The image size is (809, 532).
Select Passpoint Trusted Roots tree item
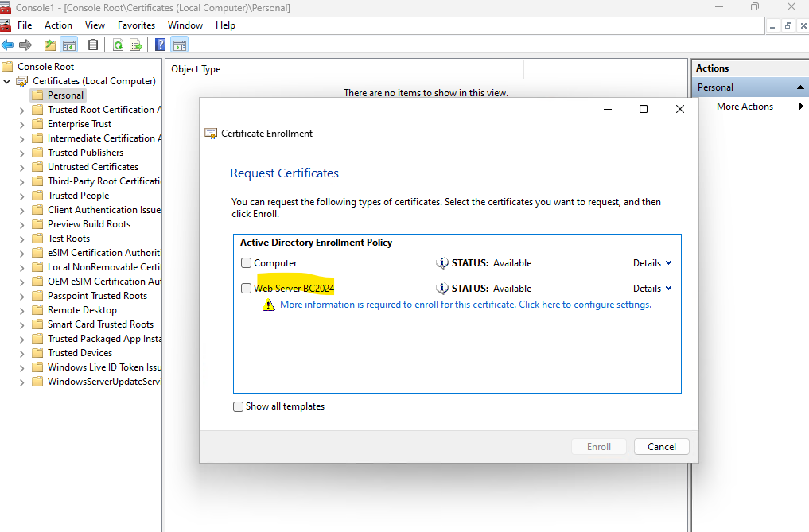click(98, 296)
